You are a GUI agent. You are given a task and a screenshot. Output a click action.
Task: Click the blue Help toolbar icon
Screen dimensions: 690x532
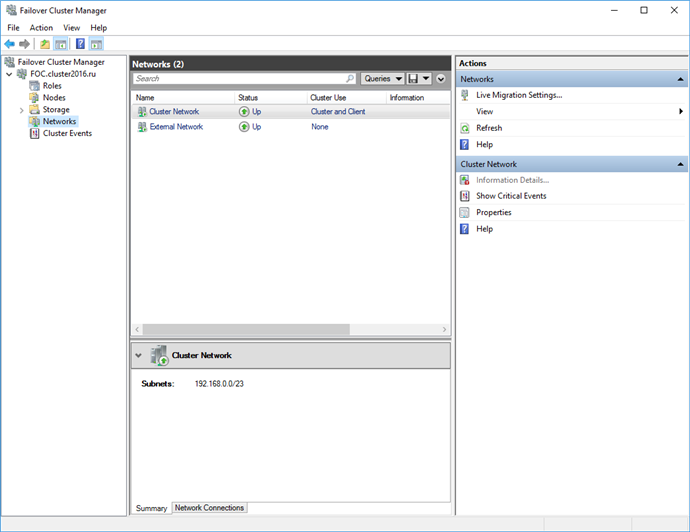click(x=81, y=44)
